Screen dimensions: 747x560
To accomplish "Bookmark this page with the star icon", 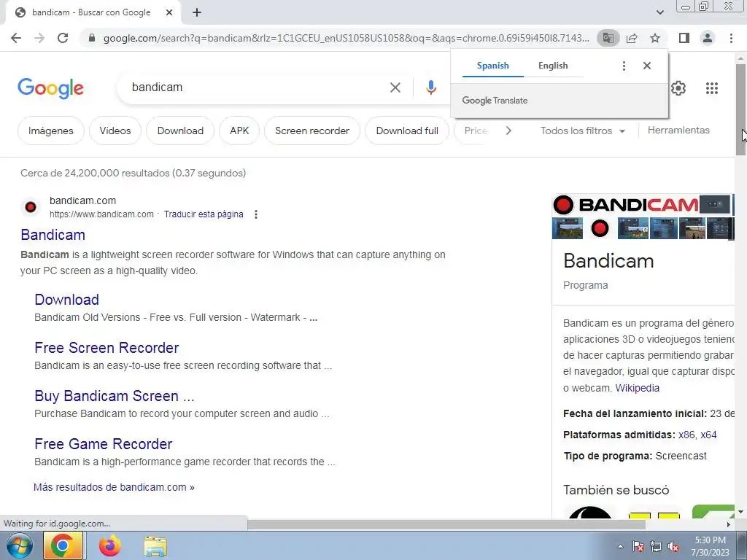I will click(655, 38).
